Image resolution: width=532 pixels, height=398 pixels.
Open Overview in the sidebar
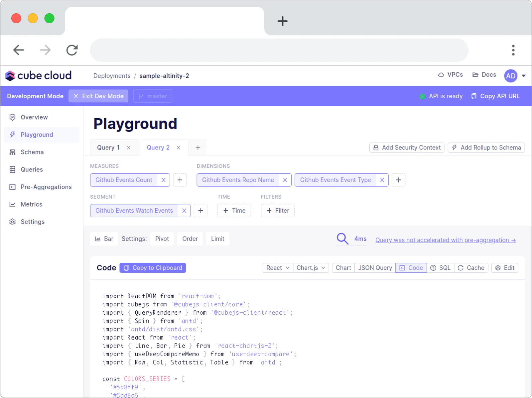(42, 117)
